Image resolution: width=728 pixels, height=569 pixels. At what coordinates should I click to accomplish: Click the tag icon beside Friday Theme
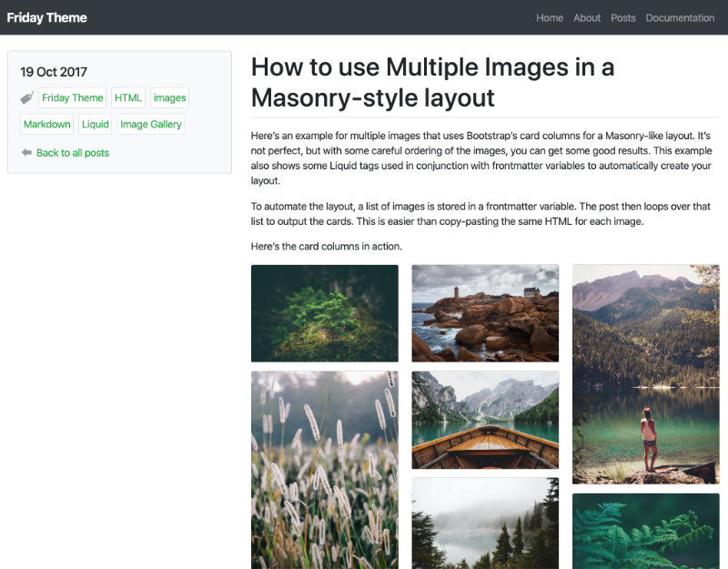(x=27, y=98)
